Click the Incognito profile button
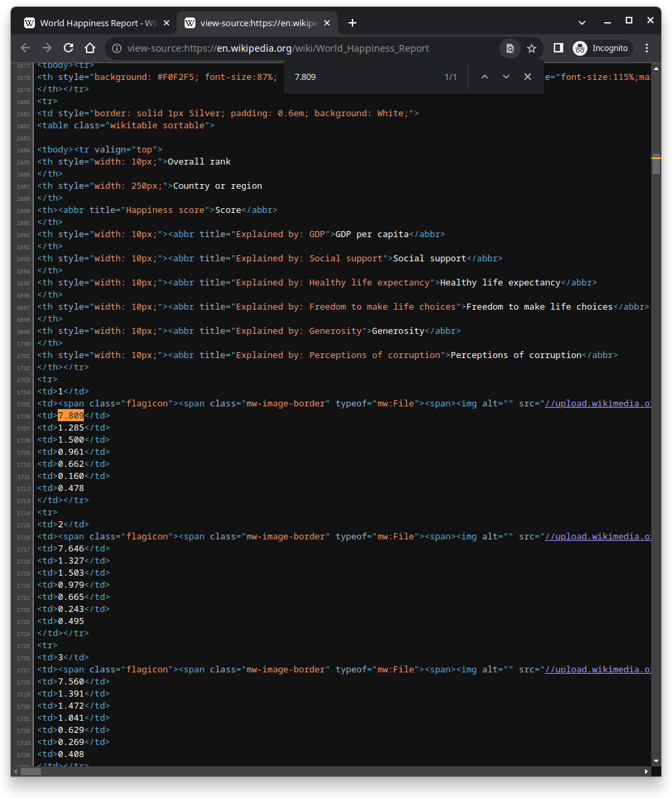 (602, 48)
